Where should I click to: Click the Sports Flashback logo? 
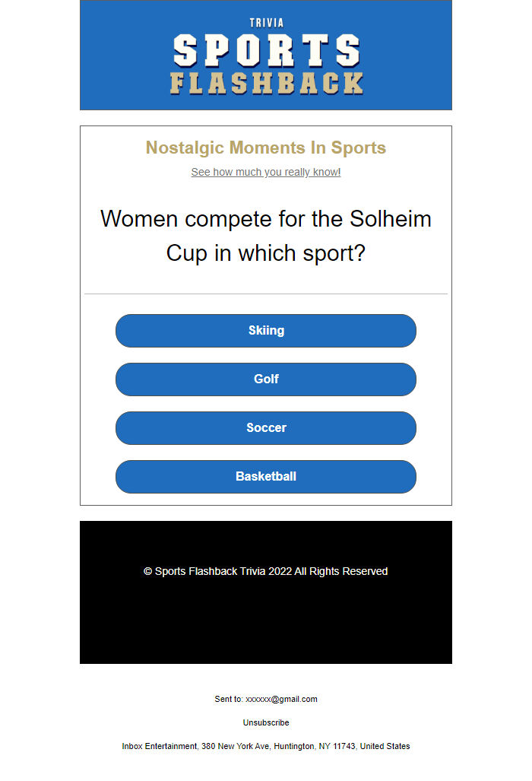[x=266, y=53]
